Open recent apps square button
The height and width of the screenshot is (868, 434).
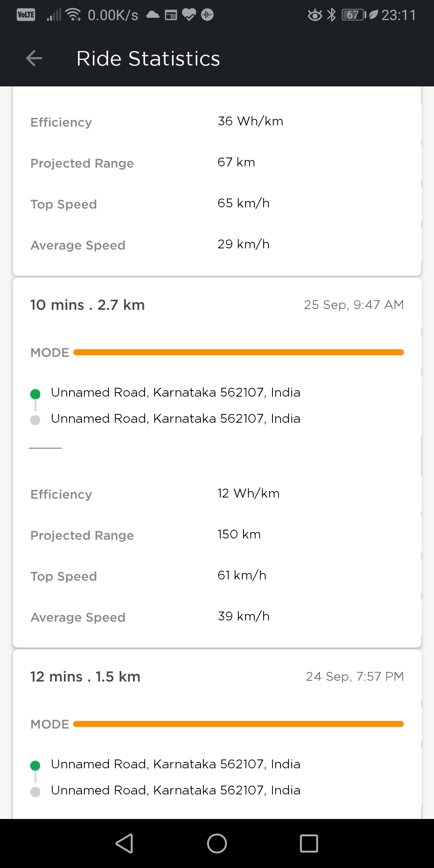(x=309, y=843)
